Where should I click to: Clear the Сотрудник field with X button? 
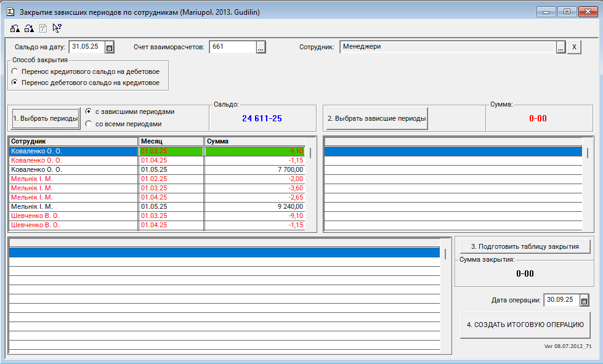pos(574,47)
